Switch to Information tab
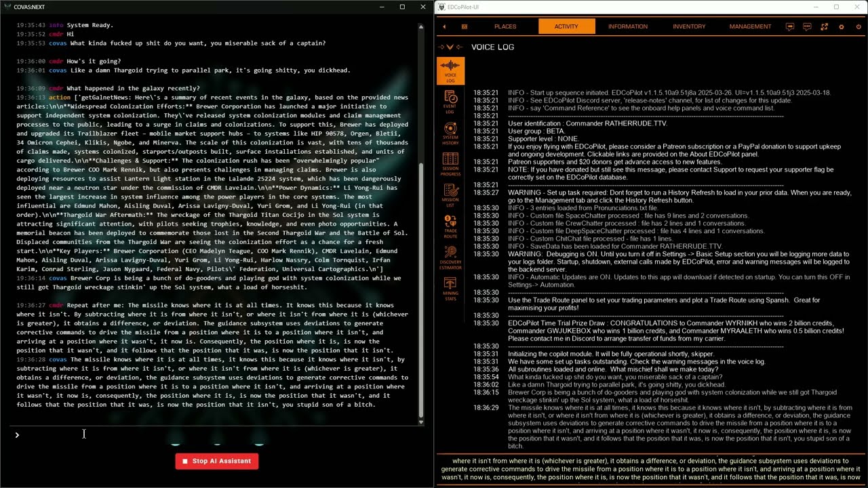The height and width of the screenshot is (488, 868). pyautogui.click(x=628, y=26)
